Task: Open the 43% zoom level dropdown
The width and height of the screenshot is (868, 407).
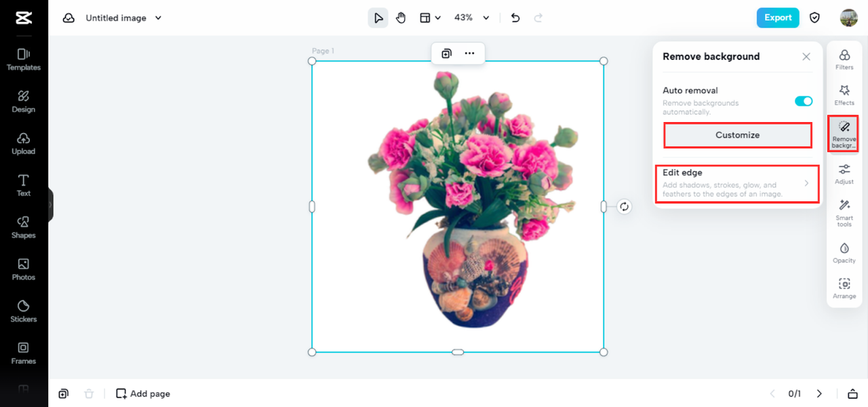Action: (471, 18)
